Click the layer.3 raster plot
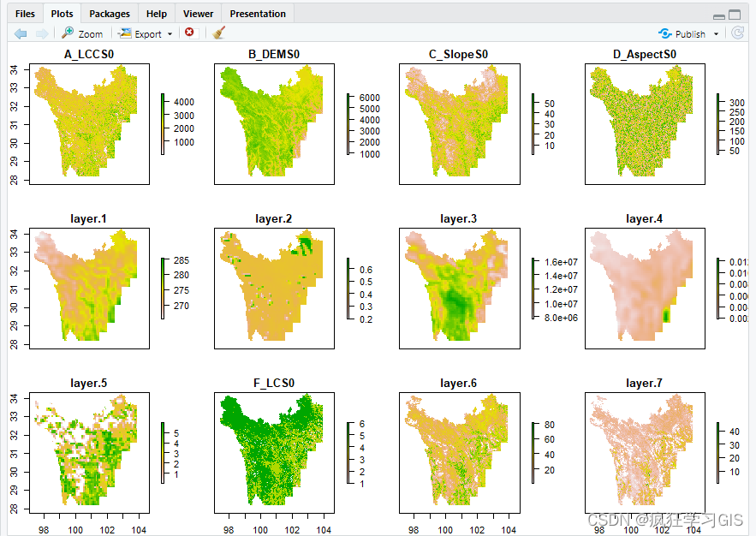This screenshot has height=536, width=756. pyautogui.click(x=460, y=289)
